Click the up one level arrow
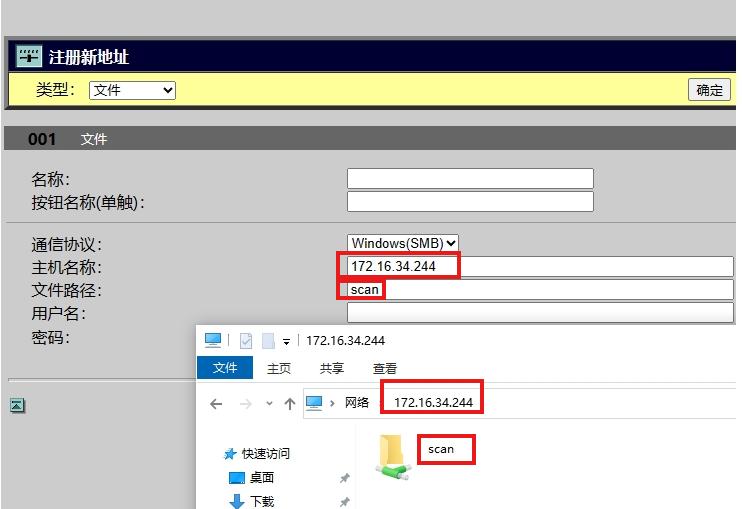The width and height of the screenshot is (742, 509). (x=290, y=404)
